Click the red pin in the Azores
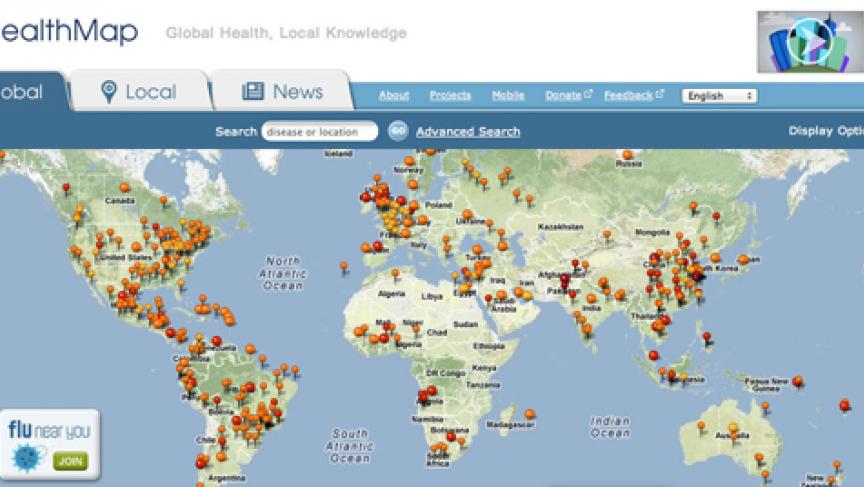The image size is (864, 487). [344, 267]
